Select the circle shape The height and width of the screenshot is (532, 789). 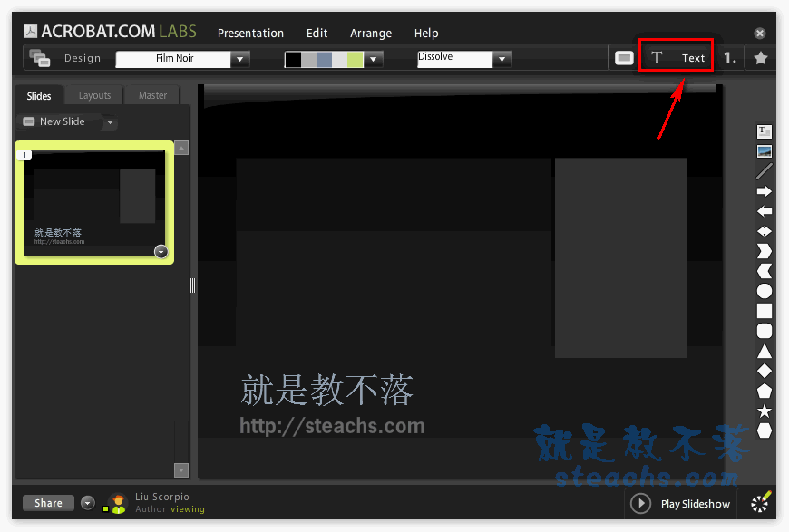coord(765,291)
